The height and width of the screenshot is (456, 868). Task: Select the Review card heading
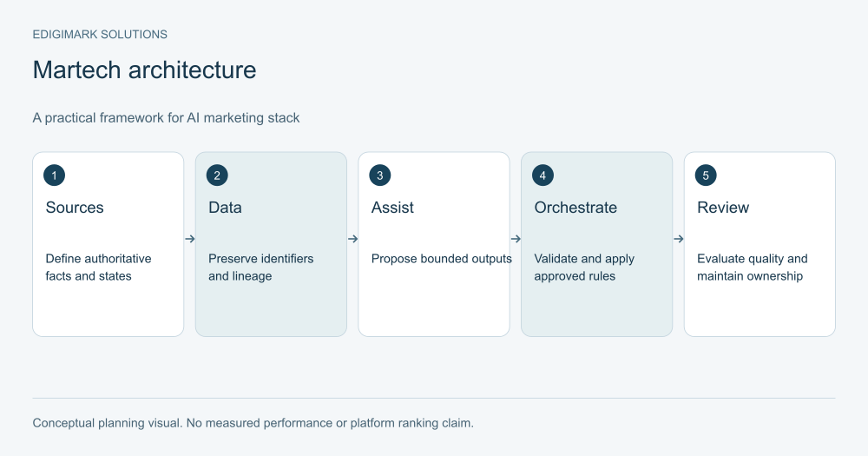(x=723, y=208)
